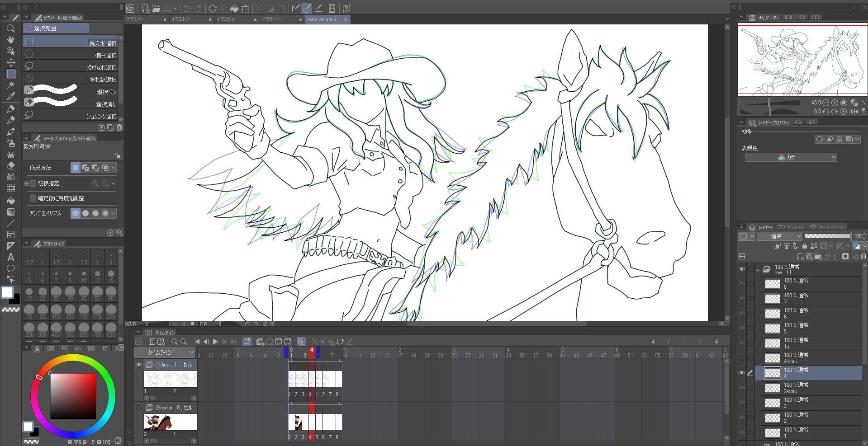Create a new layer folder
The image size is (868, 446).
[x=818, y=256]
